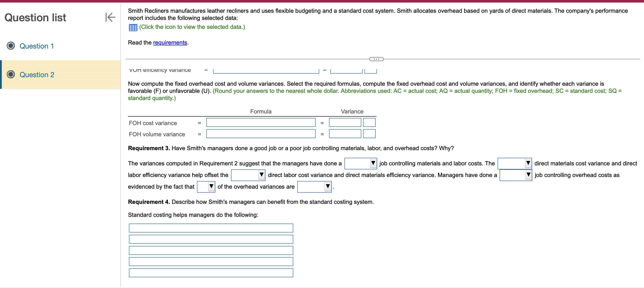This screenshot has width=644, height=288.
Task: Open Question 1 in the list
Action: 36,46
